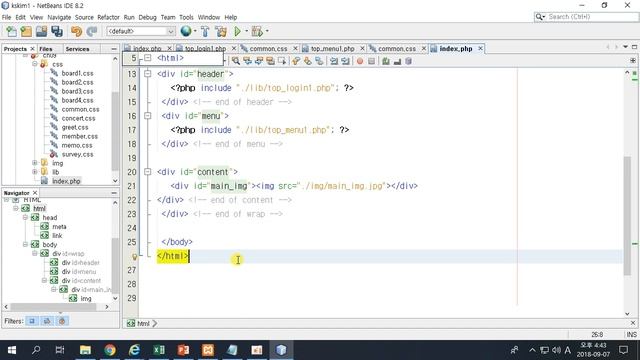Minimize the Navigator panel
640x360 pixels.
(114, 193)
